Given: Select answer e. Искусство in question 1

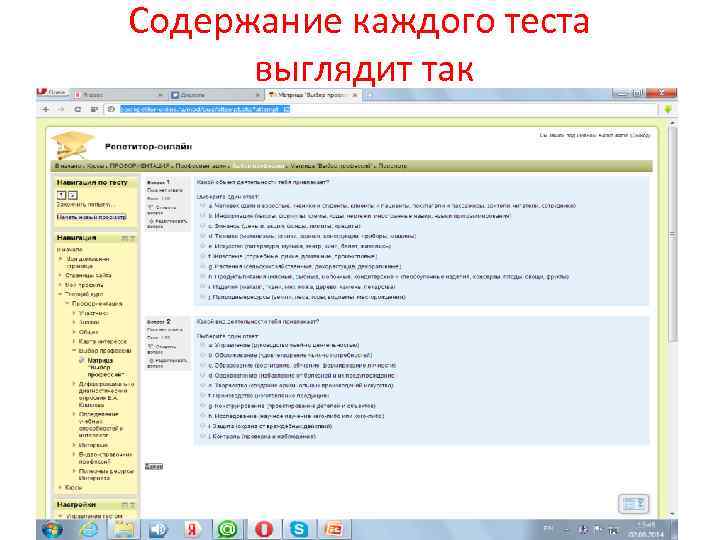Looking at the screenshot, I should (x=202, y=246).
